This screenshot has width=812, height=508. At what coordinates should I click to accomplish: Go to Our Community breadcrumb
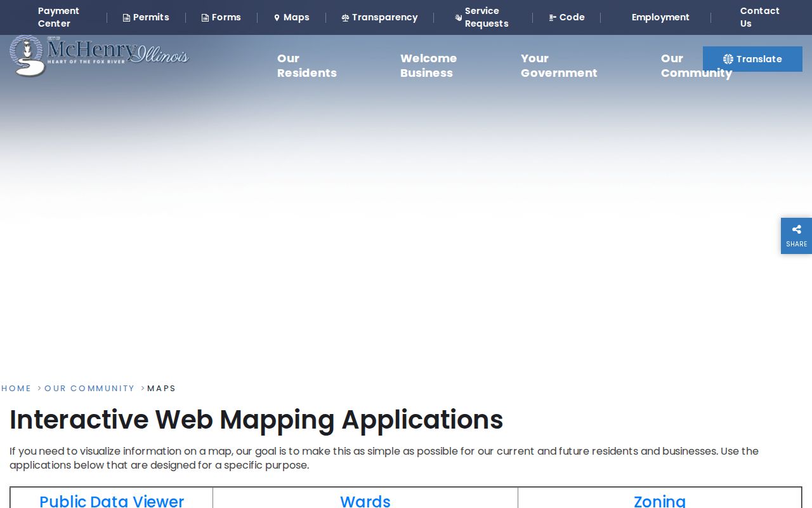(x=89, y=388)
